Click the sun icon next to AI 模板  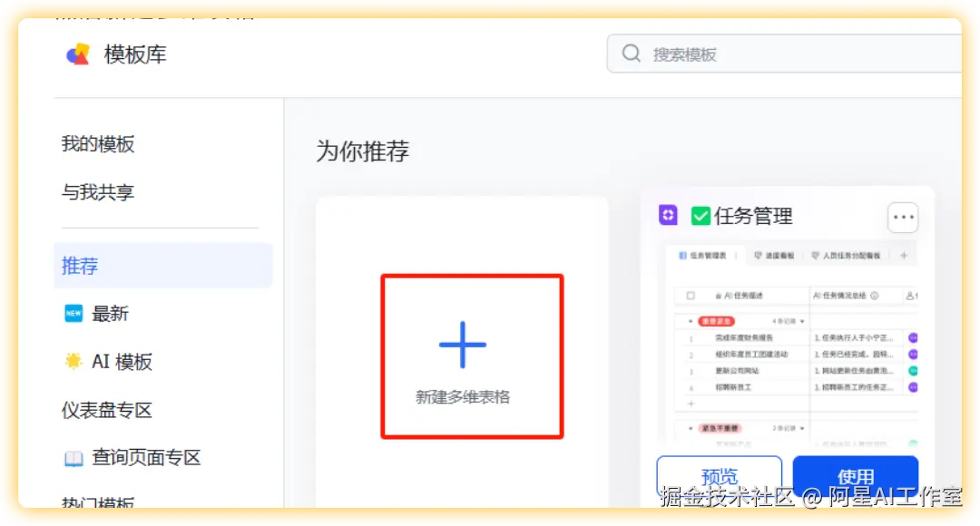[x=76, y=361]
